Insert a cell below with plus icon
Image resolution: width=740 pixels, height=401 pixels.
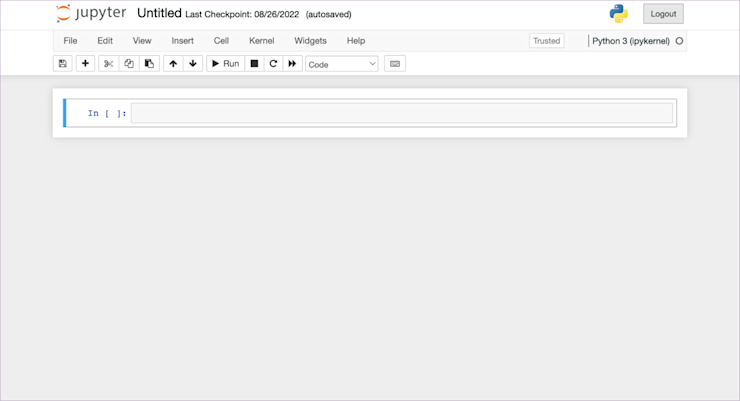click(x=85, y=64)
